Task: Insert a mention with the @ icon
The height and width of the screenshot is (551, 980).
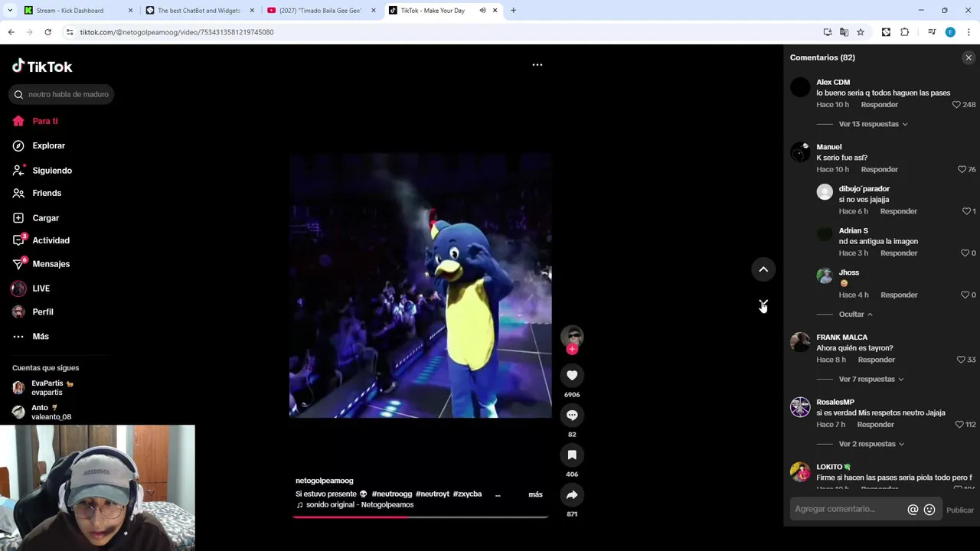Action: 913,510
